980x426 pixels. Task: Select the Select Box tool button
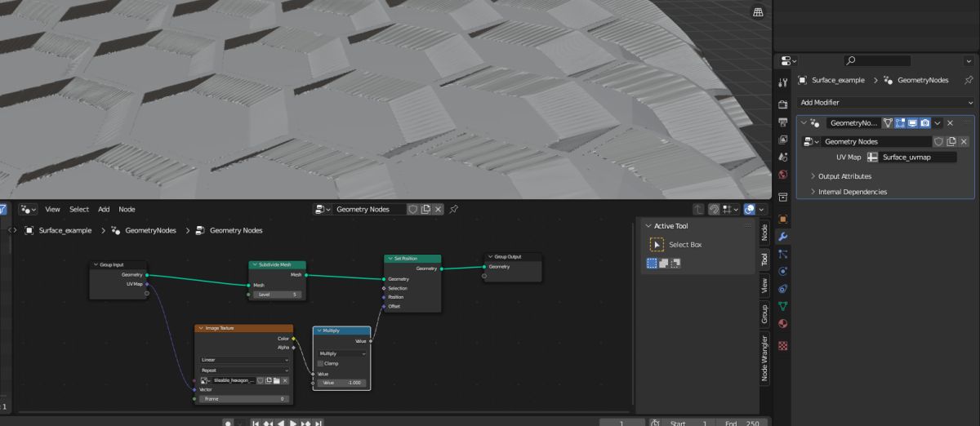tap(657, 244)
